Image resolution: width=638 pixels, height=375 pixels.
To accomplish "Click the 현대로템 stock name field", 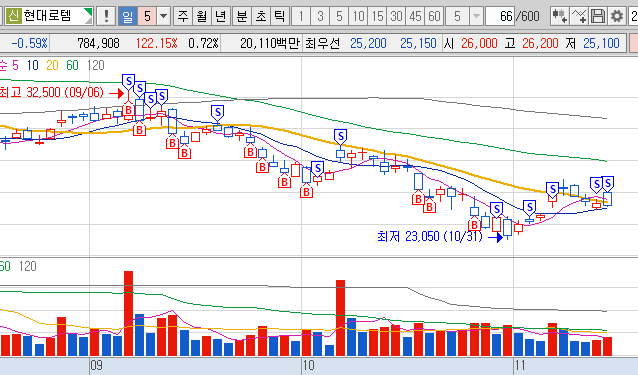I will pos(48,16).
